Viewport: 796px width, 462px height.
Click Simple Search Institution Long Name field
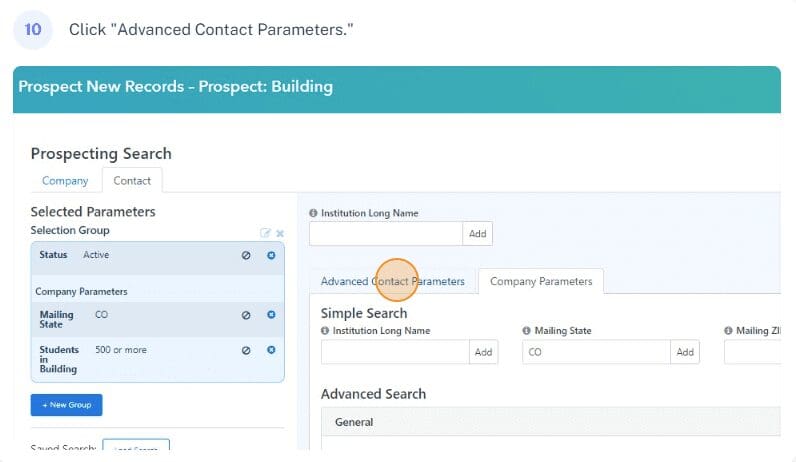(x=395, y=352)
